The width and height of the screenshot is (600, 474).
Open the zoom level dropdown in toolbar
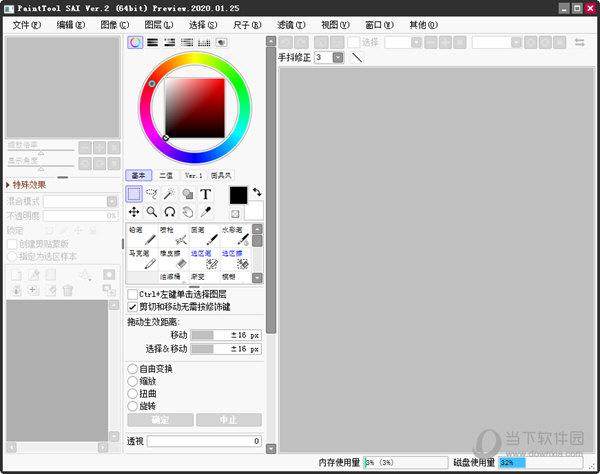click(416, 42)
